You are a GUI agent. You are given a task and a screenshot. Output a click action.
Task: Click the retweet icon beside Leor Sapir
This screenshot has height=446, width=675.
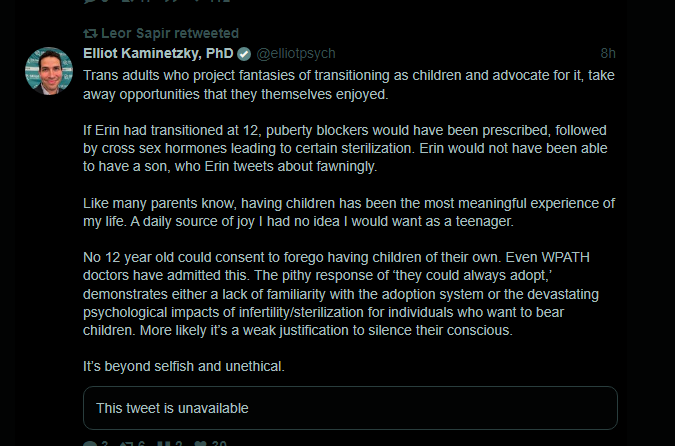[90, 33]
